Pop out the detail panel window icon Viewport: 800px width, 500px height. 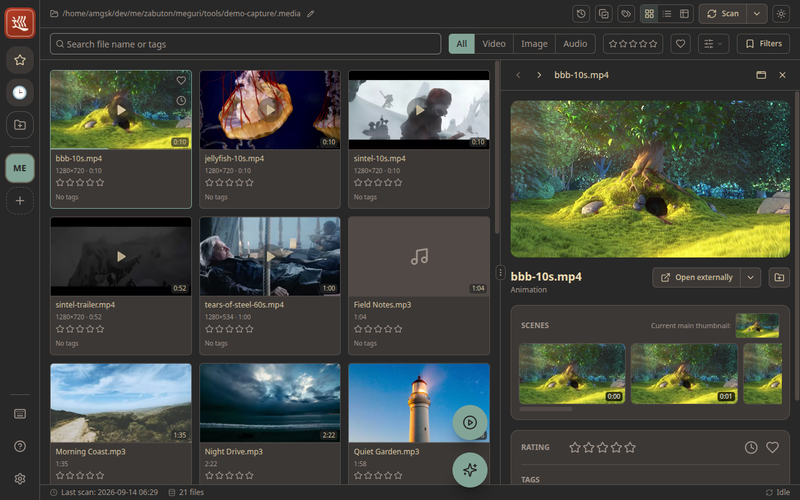[x=761, y=75]
